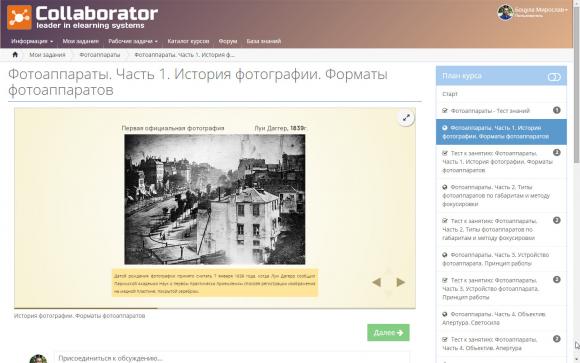Click the План курса panel header

pos(501,76)
